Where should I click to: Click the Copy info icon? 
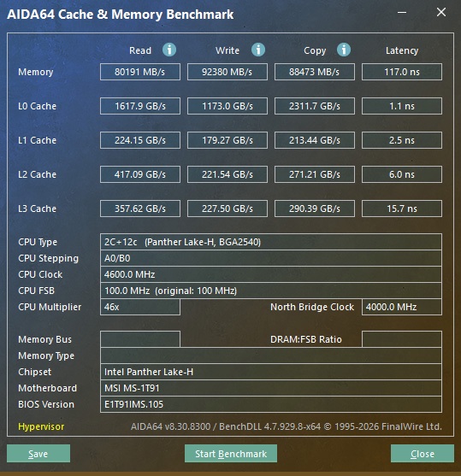click(x=344, y=50)
